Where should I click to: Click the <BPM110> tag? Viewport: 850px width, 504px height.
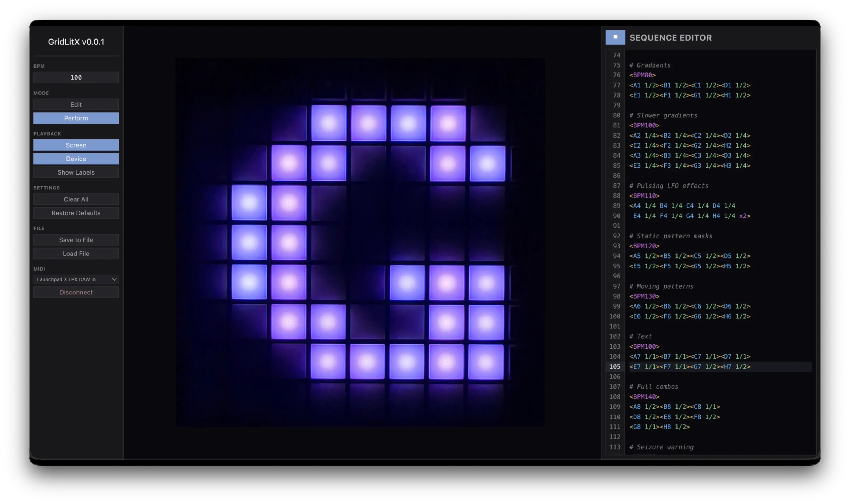(x=644, y=196)
